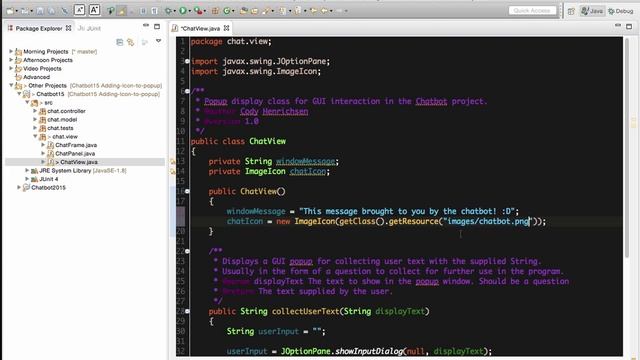Select JUnit 4 library in tree
640x360 pixels.
[49, 179]
